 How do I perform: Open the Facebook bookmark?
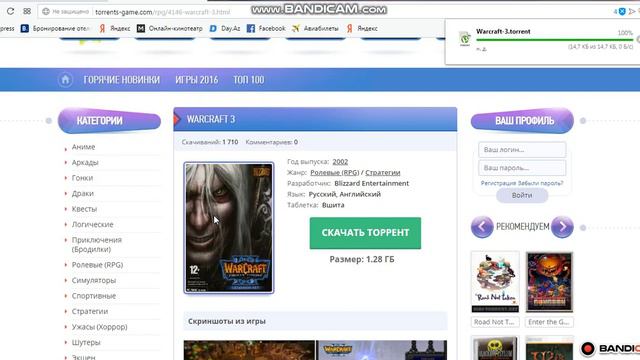click(x=266, y=28)
